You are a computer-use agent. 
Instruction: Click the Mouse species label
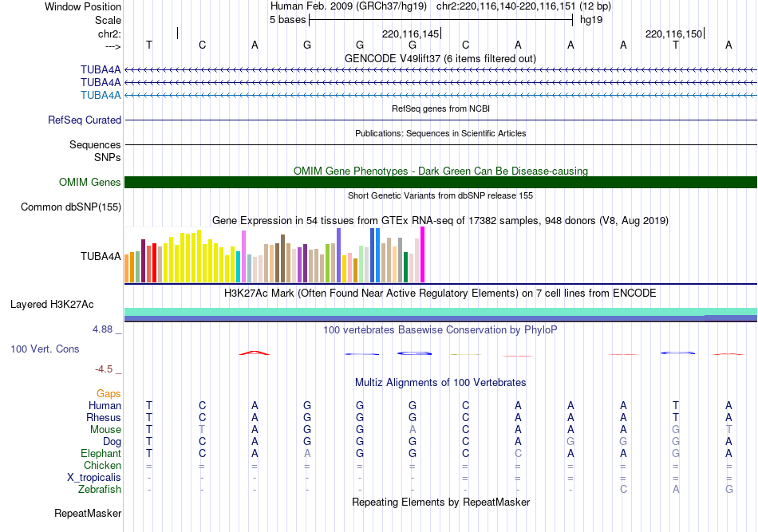coord(105,430)
